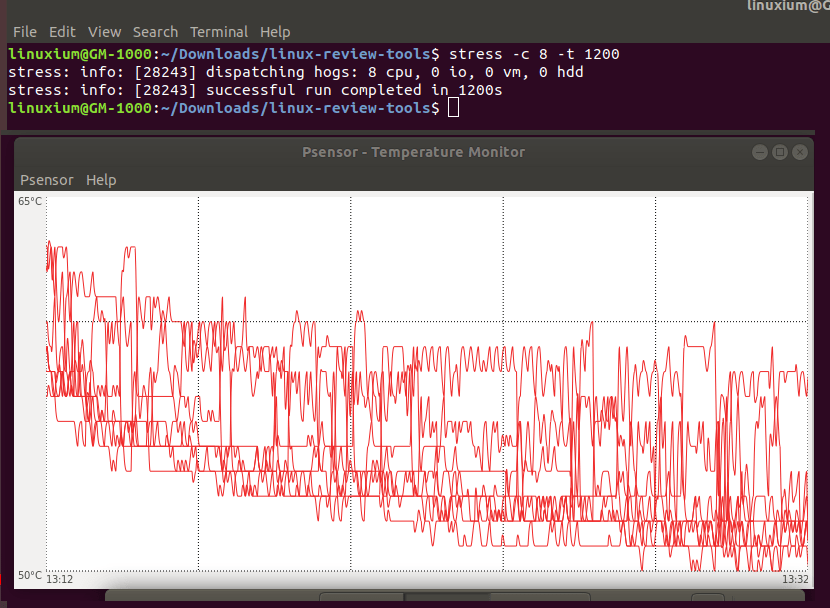Click the 13:32 end time label
The height and width of the screenshot is (608, 830).
(x=795, y=579)
